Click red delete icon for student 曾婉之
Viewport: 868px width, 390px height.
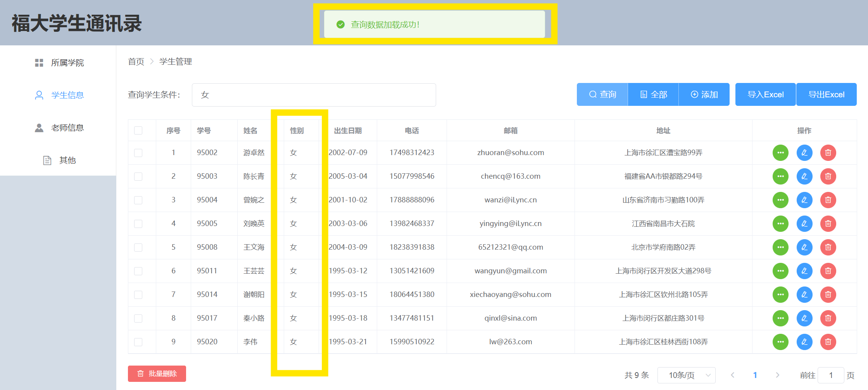(828, 200)
